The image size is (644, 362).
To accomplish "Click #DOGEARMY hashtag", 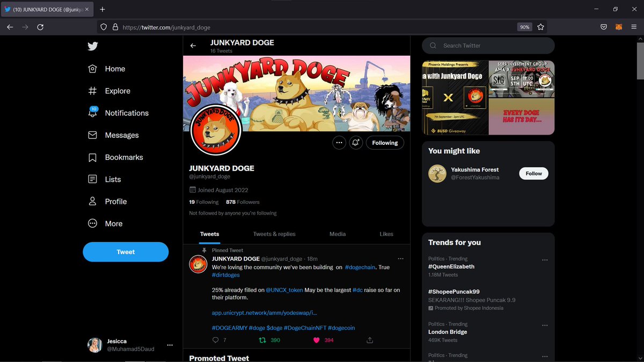I will [229, 328].
